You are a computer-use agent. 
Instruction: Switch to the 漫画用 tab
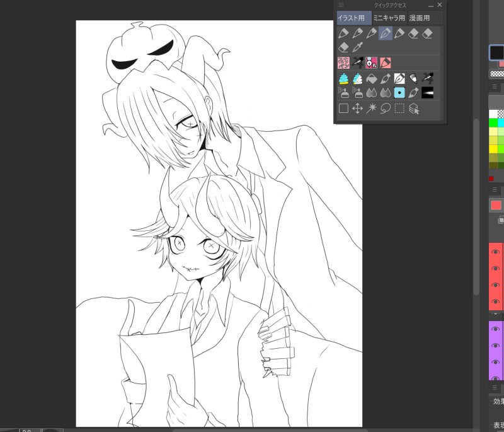(x=425, y=18)
